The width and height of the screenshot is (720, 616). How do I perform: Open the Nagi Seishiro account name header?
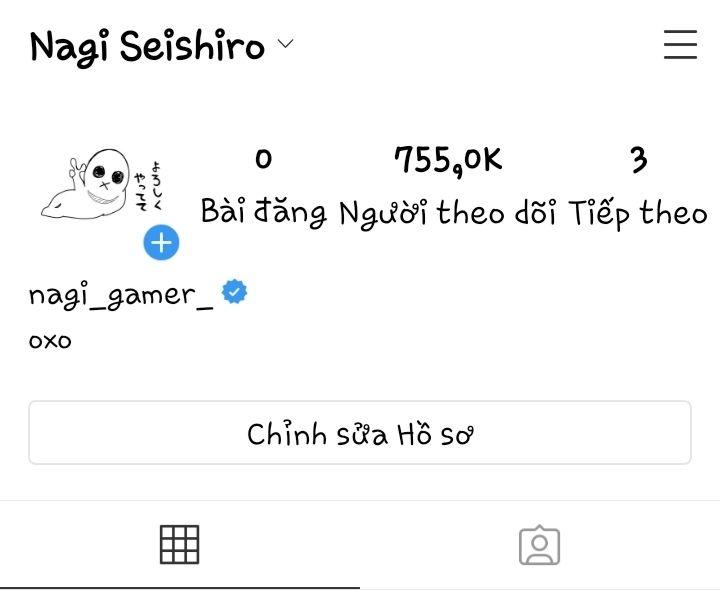click(x=147, y=47)
